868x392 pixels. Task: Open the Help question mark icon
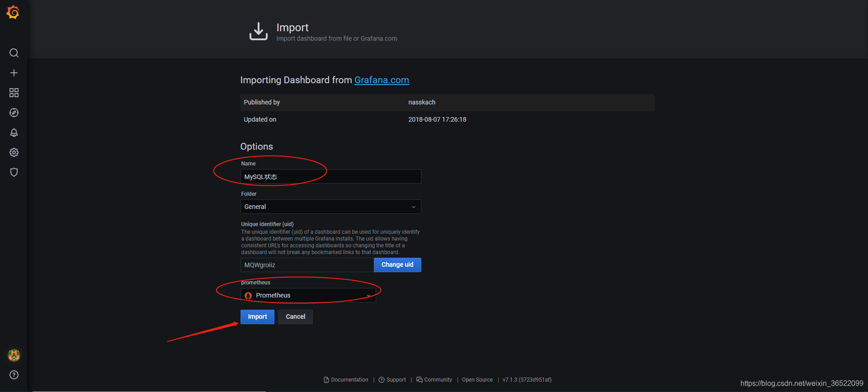tap(14, 375)
